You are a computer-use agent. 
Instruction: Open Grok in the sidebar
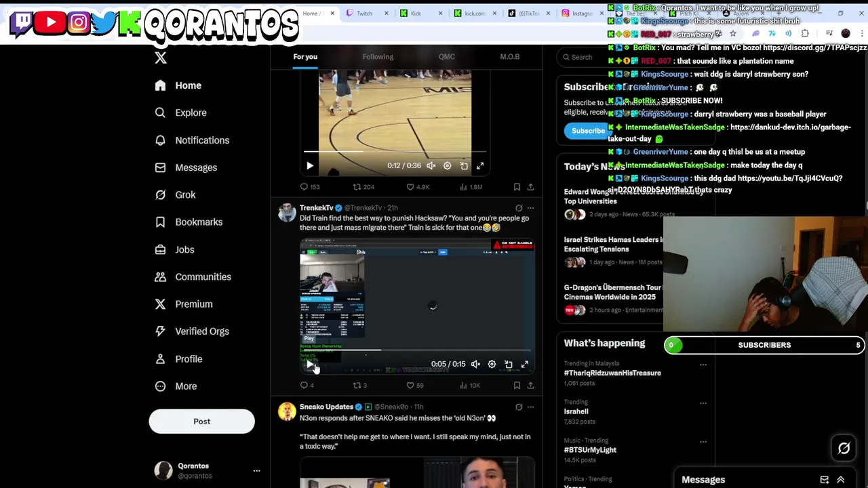176,195
